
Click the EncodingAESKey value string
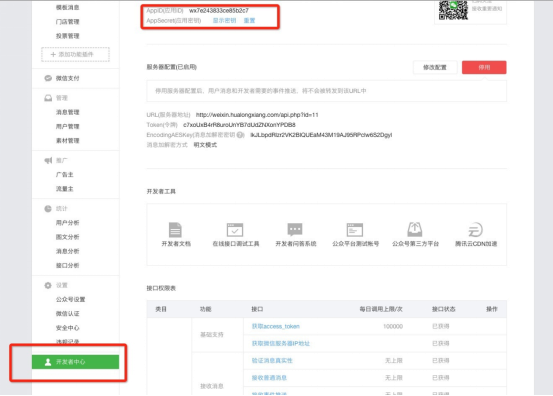click(x=321, y=135)
